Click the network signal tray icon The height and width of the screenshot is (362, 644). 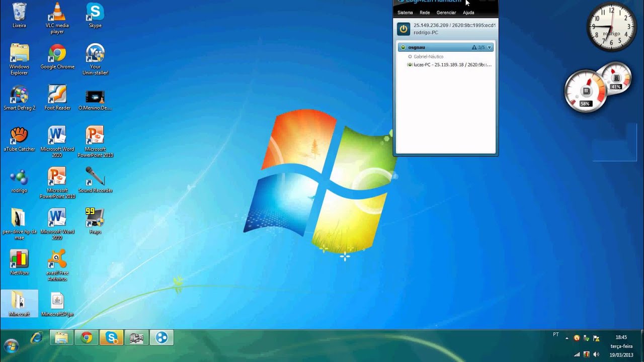point(577,354)
